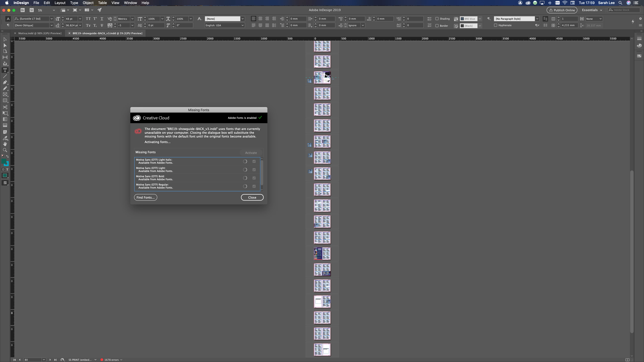
Task: Select the Scissors tool
Action: [5, 107]
